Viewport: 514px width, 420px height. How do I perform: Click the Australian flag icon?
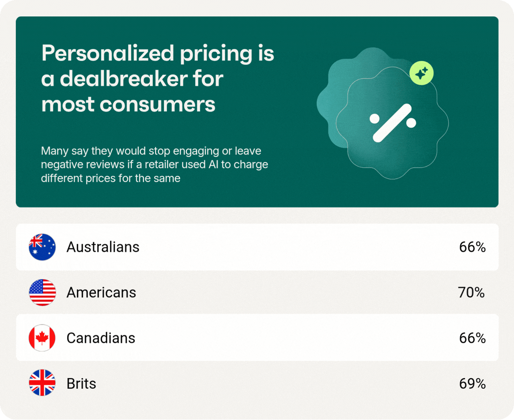point(42,247)
